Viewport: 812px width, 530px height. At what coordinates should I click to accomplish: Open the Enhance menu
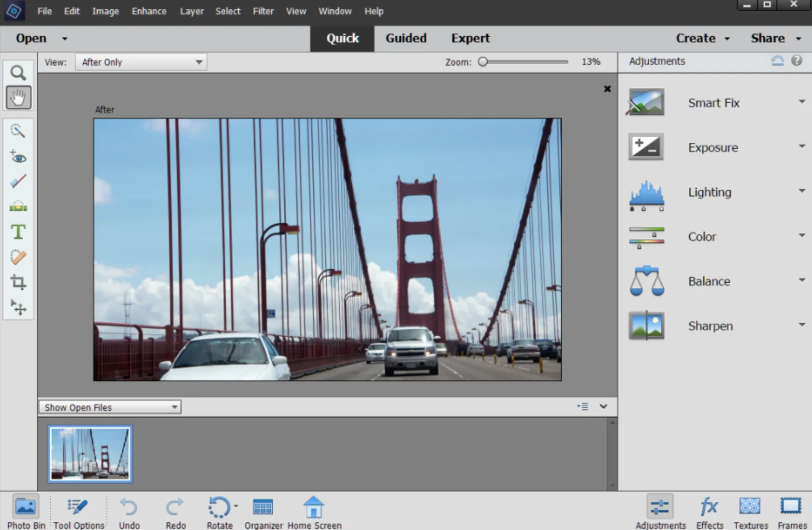tap(148, 11)
